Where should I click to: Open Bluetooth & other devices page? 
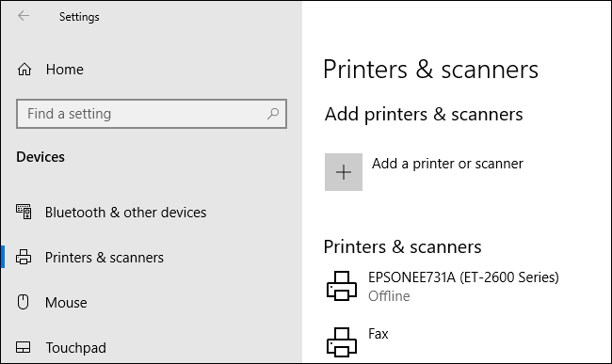pyautogui.click(x=125, y=213)
